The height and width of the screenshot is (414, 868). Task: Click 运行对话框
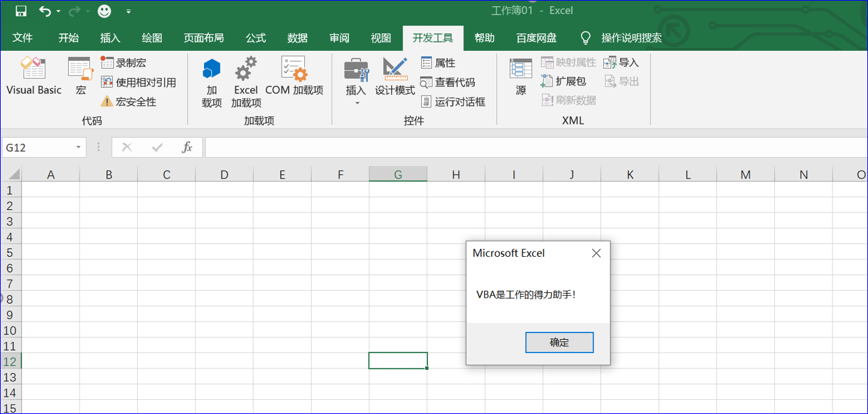pyautogui.click(x=453, y=102)
